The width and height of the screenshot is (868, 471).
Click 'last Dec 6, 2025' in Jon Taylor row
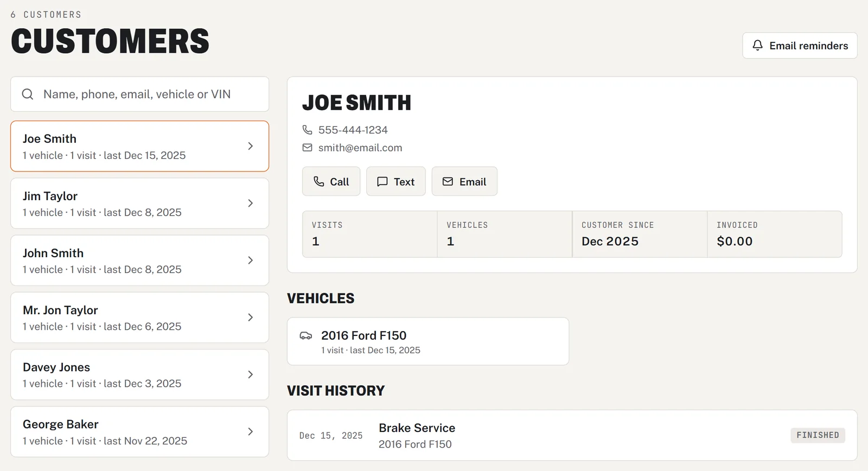point(143,327)
